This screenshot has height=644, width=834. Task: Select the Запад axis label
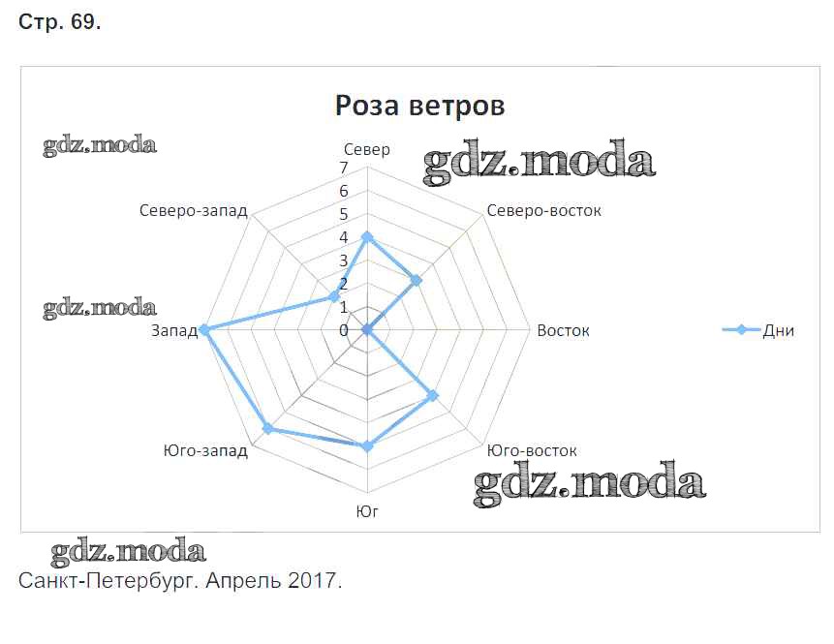coord(174,330)
